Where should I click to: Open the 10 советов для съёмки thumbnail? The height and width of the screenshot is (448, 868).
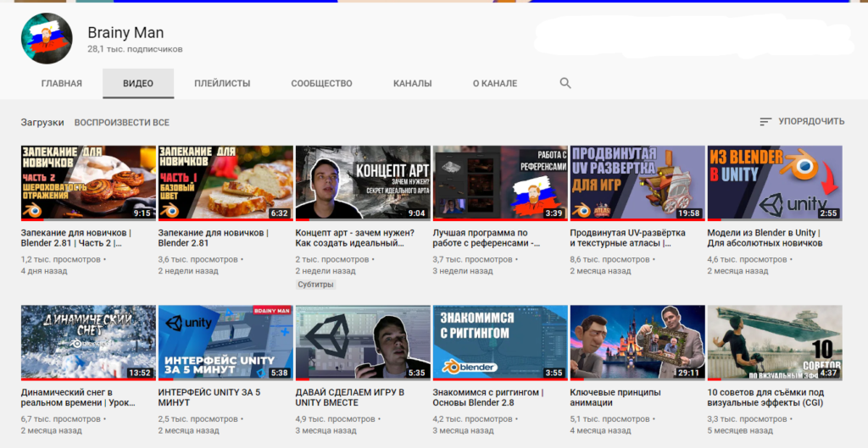tap(775, 342)
